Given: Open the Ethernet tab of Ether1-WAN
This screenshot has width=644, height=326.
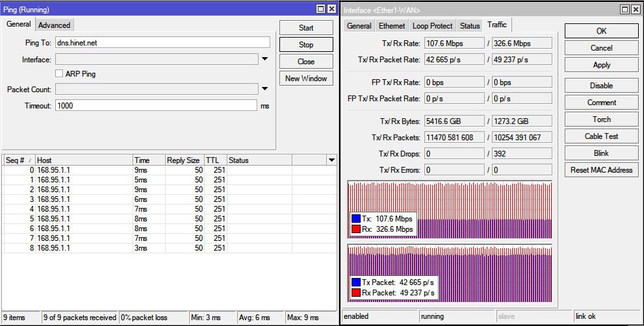Looking at the screenshot, I should [x=392, y=26].
